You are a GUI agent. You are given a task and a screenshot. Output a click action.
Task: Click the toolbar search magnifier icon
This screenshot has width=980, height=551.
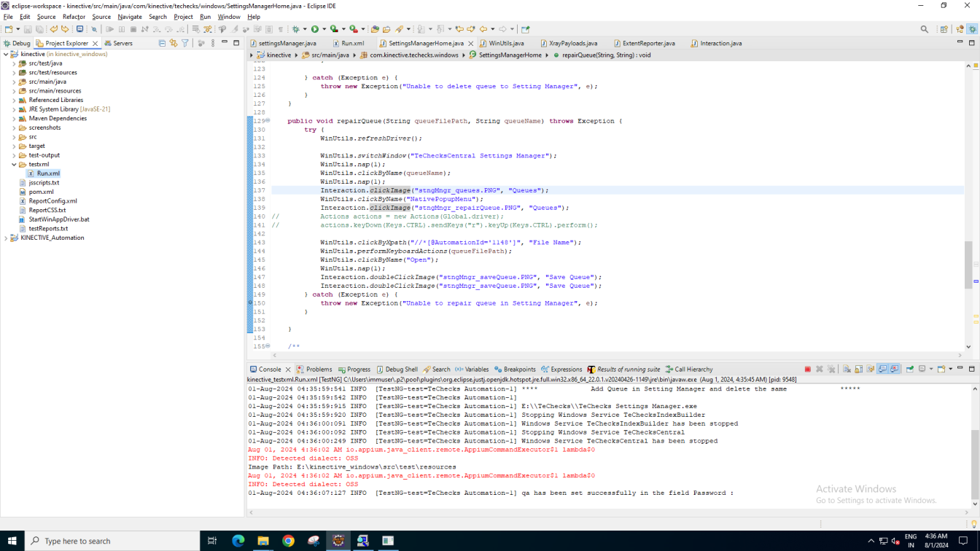925,29
